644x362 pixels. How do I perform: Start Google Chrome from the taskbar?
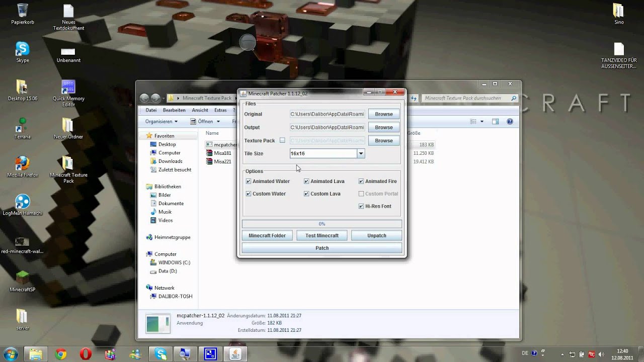[60, 353]
